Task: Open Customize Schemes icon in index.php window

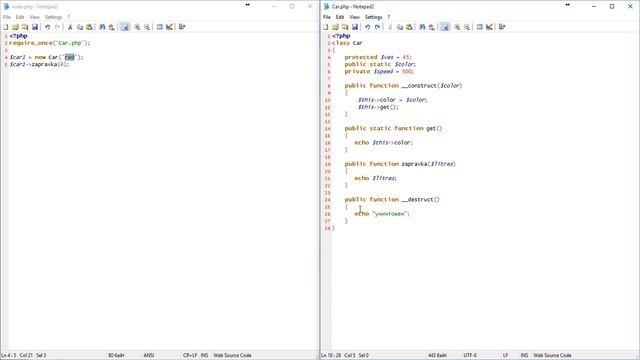Action: point(169,27)
